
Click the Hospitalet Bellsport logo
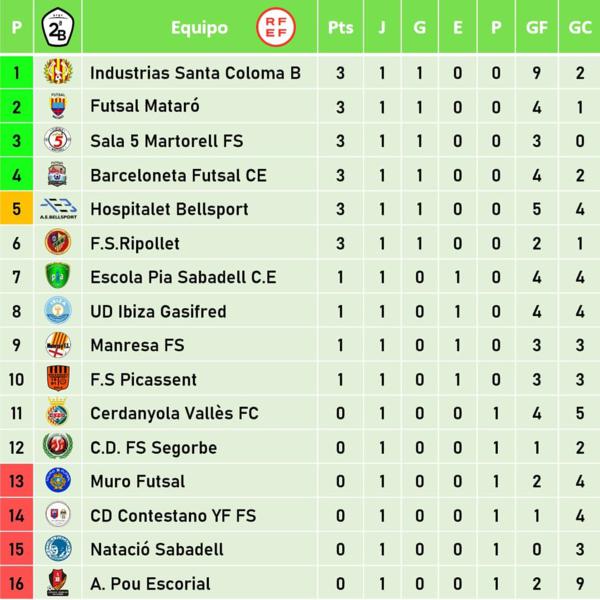(58, 209)
